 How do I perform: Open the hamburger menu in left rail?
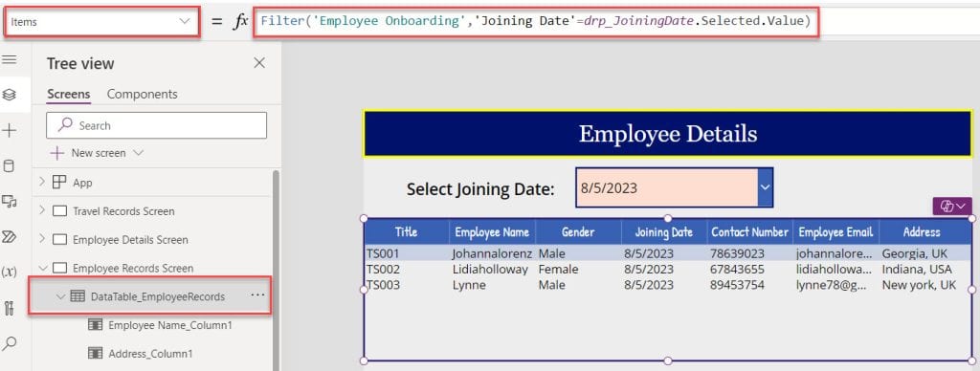[x=9, y=60]
